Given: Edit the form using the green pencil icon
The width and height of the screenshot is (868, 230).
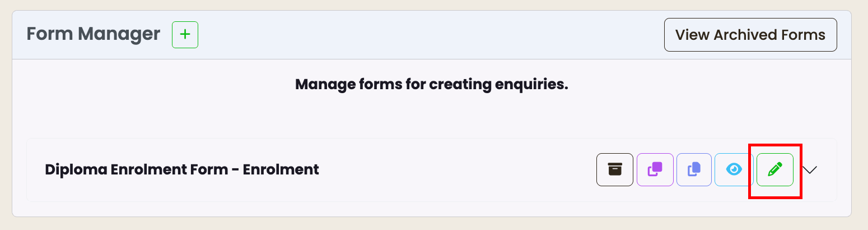Looking at the screenshot, I should point(775,169).
